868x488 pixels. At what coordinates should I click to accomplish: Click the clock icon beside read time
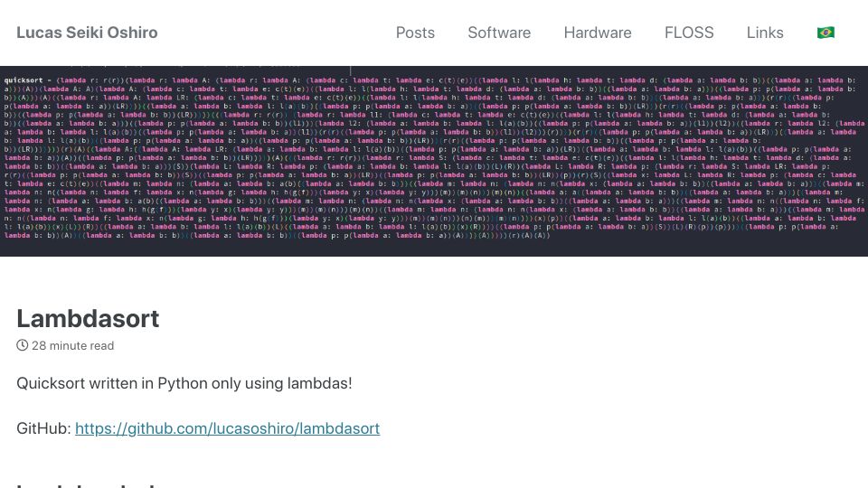pyautogui.click(x=22, y=345)
